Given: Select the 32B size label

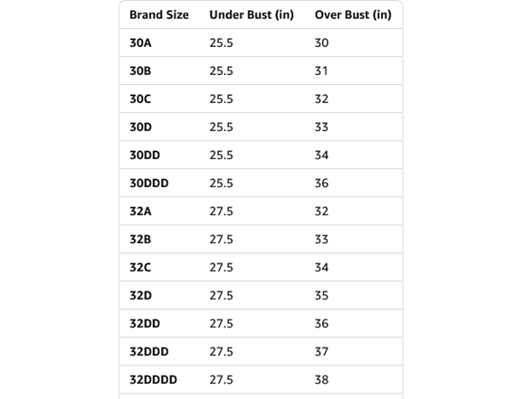Looking at the screenshot, I should 140,240.
